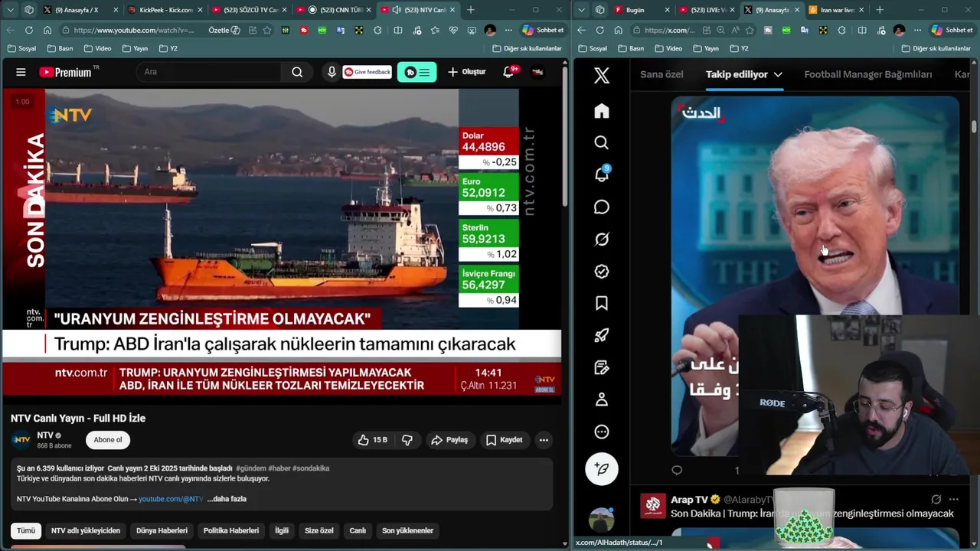This screenshot has width=980, height=551.
Task: Open X more options circle icon
Action: point(602,432)
